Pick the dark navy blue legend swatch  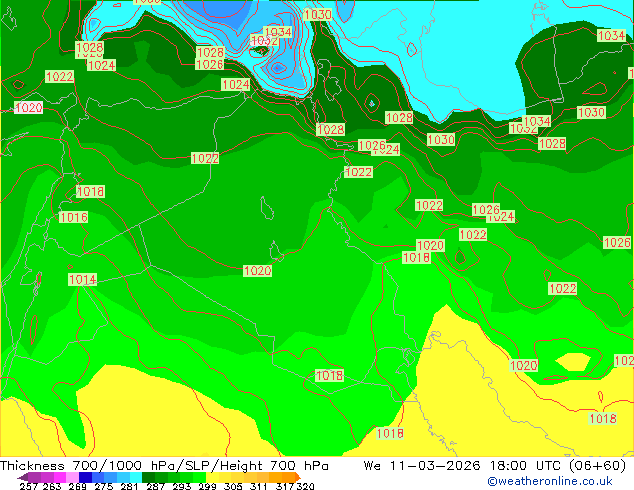pyautogui.click(x=85, y=477)
